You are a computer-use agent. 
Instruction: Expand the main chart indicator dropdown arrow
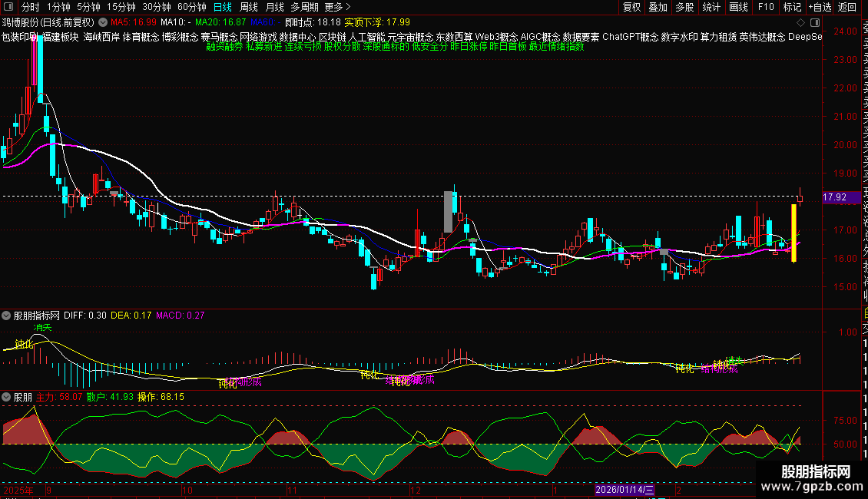pyautogui.click(x=104, y=22)
